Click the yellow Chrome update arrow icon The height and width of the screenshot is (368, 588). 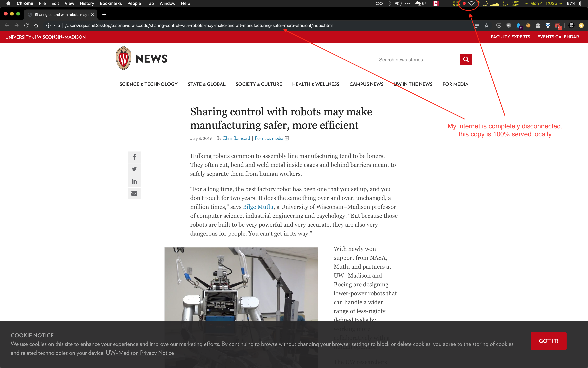pyautogui.click(x=581, y=26)
